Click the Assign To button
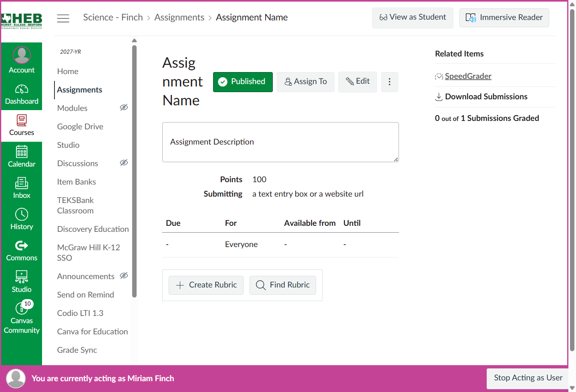 click(306, 82)
